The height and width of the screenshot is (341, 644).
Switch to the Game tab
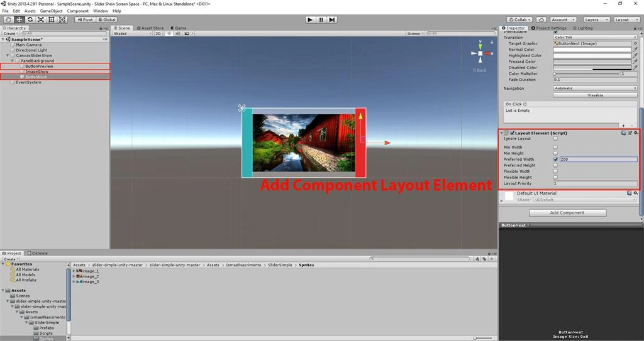[x=178, y=28]
